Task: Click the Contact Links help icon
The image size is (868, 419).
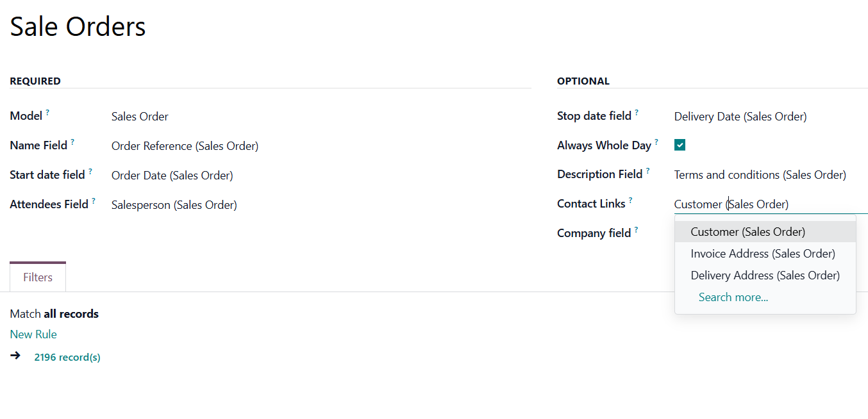Action: [630, 201]
